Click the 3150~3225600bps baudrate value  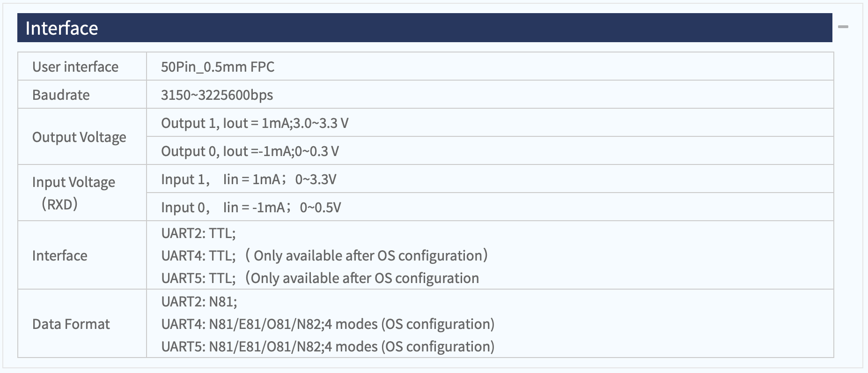[217, 95]
